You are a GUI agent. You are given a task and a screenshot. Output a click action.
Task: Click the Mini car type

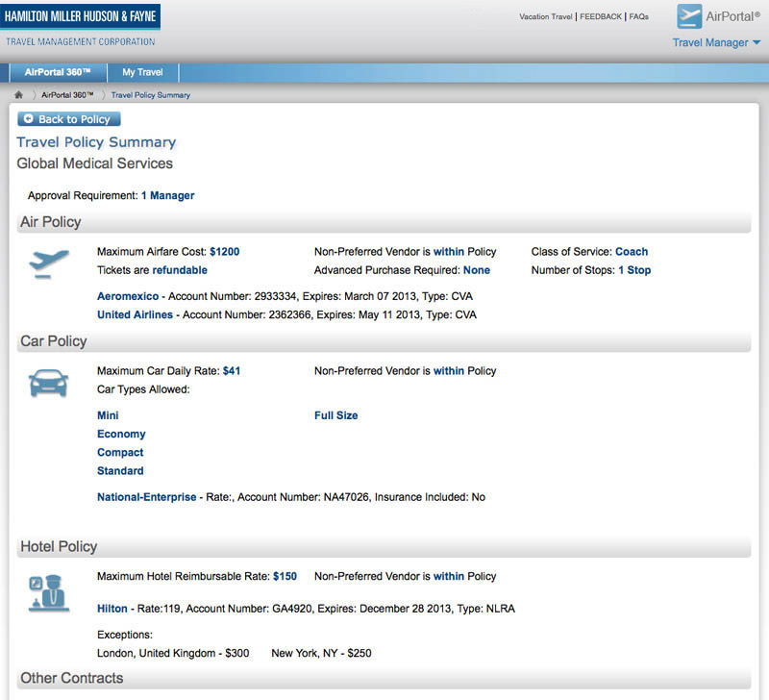[108, 415]
